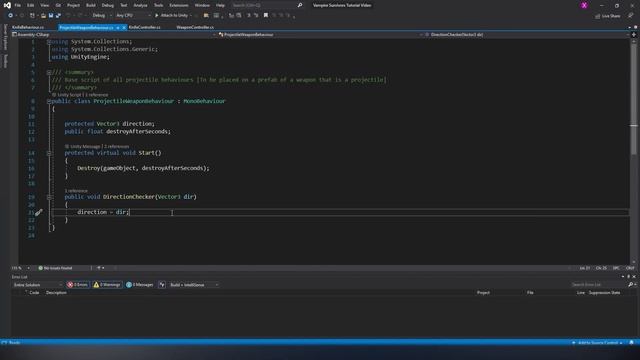Open the Build + IntelliSense dropdown
640x360 pixels.
click(x=194, y=285)
